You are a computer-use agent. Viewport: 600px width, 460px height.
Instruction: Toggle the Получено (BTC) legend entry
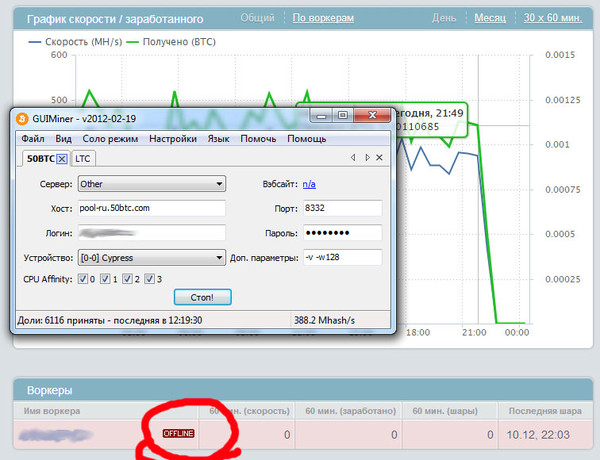(171, 42)
